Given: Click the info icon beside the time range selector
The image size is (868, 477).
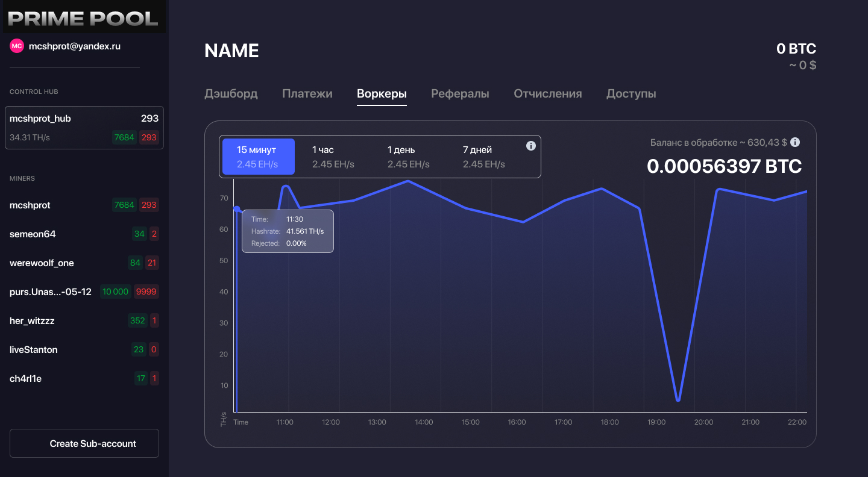Looking at the screenshot, I should (x=531, y=145).
